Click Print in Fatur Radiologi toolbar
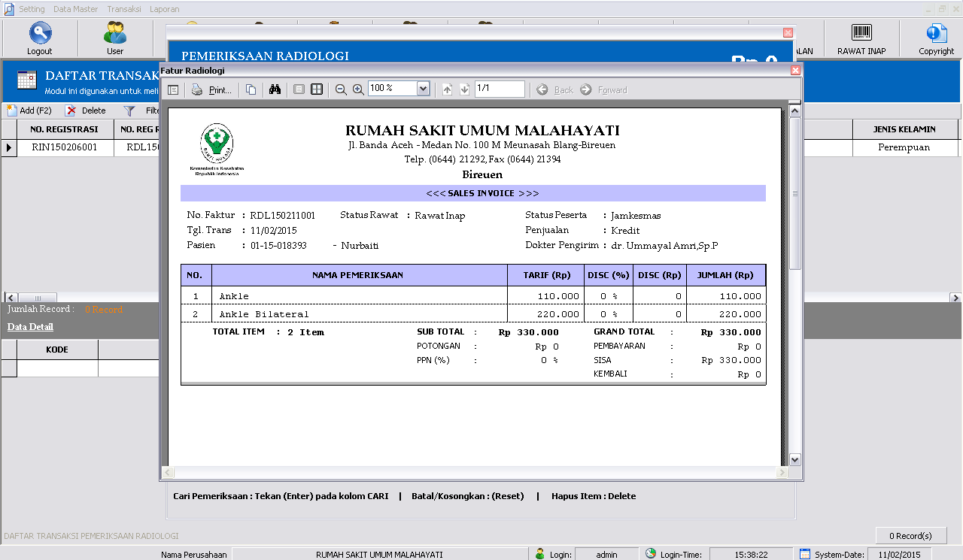This screenshot has height=560, width=963. click(x=211, y=89)
